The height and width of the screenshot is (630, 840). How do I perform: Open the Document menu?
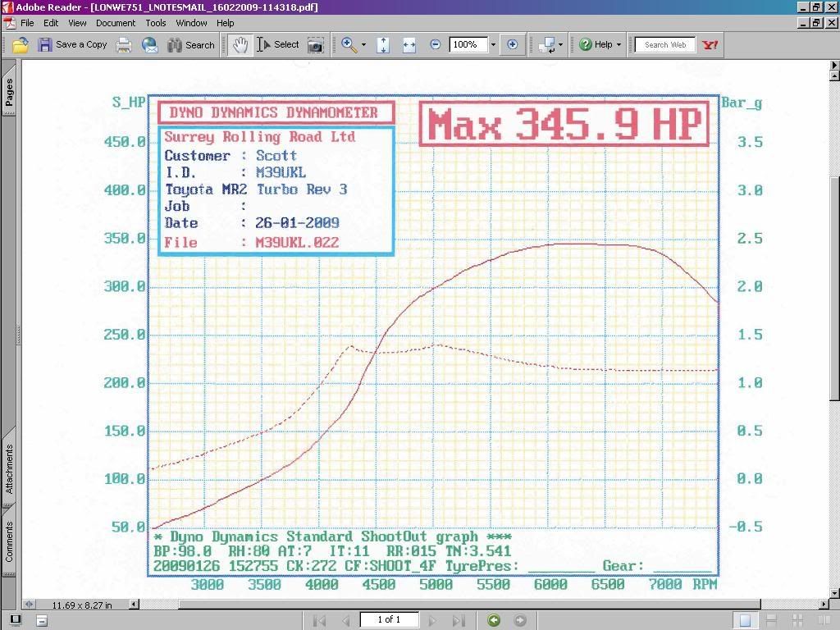(116, 23)
